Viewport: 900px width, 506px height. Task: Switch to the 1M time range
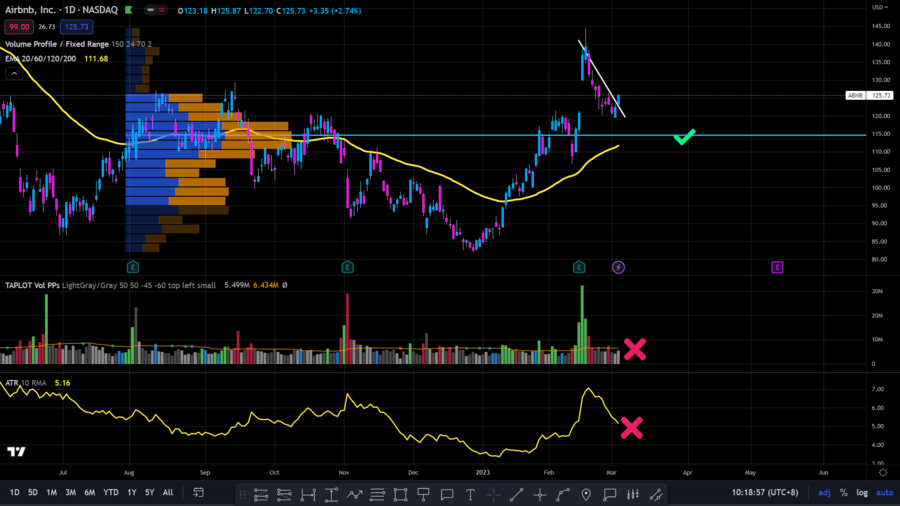coord(52,493)
